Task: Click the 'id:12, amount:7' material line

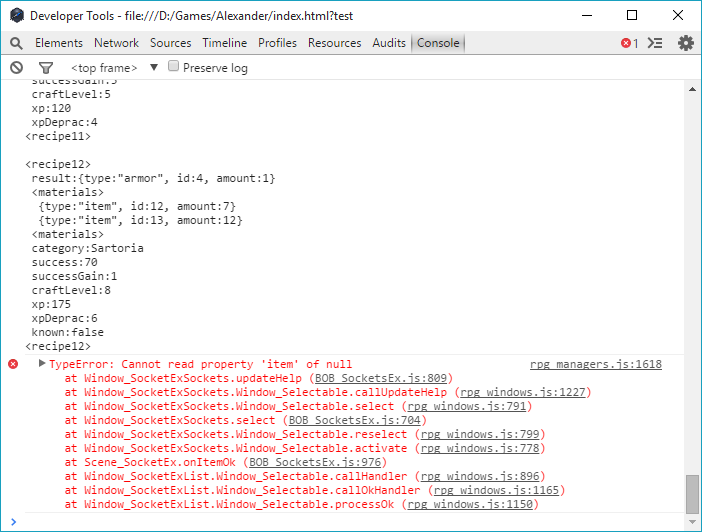Action: (137, 206)
